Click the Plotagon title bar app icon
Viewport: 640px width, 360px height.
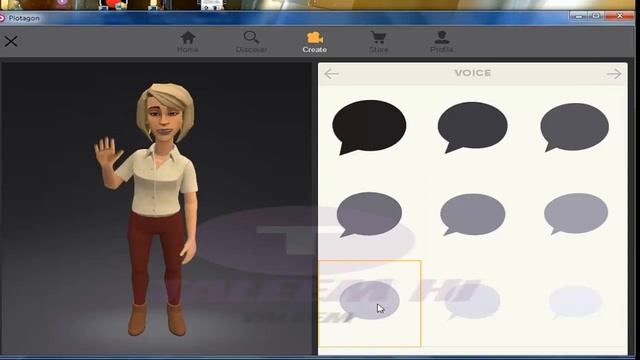tap(2, 18)
